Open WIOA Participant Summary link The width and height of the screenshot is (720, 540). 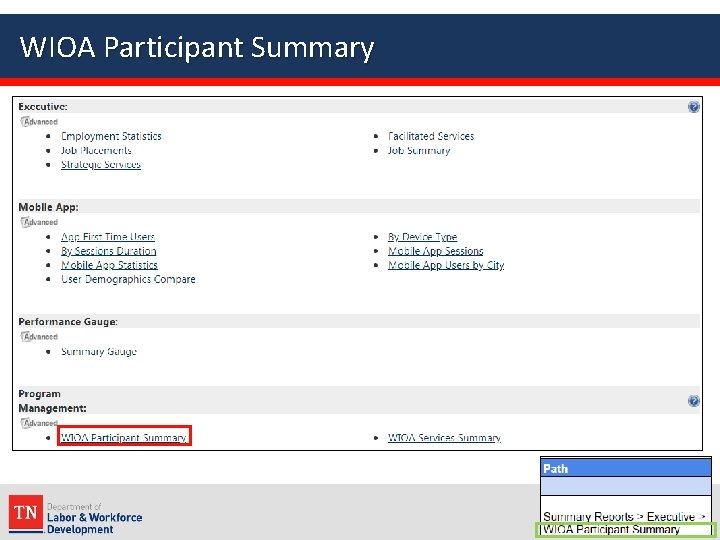coord(124,438)
